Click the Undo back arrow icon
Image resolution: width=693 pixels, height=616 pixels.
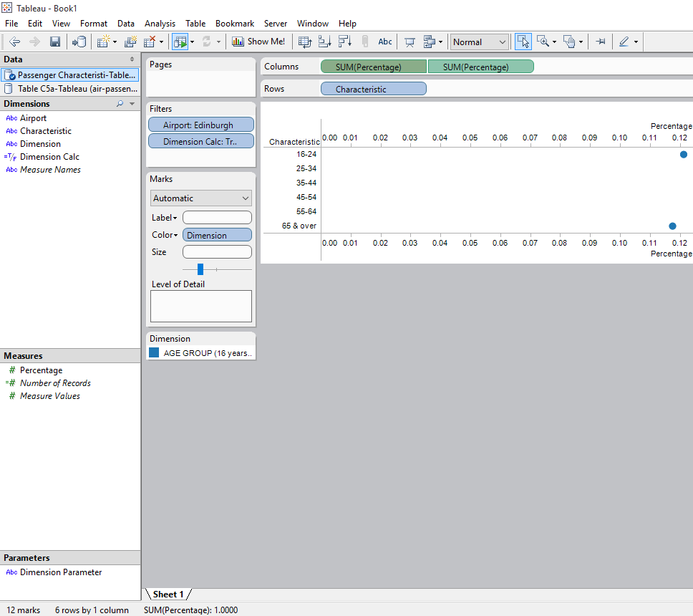click(14, 42)
